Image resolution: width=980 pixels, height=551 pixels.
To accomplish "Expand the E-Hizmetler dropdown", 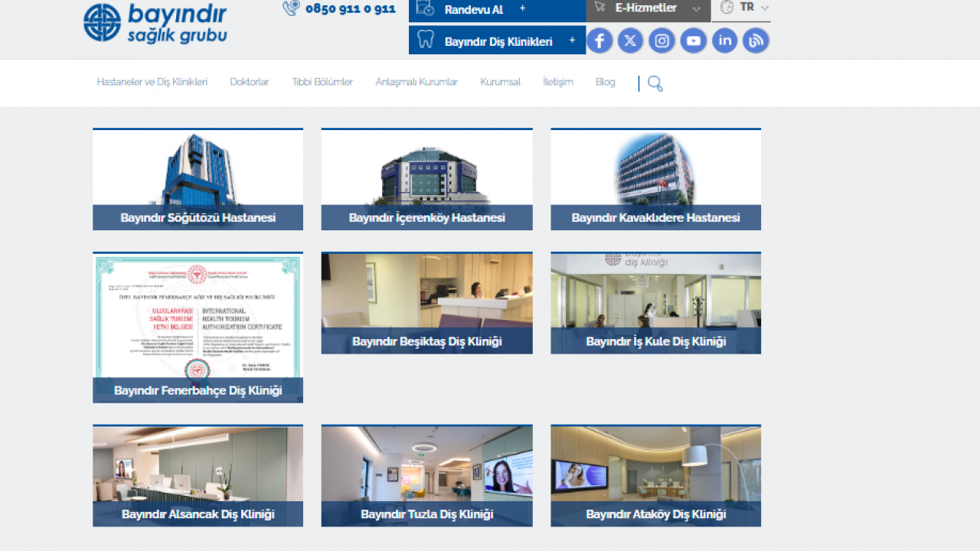I will coord(648,8).
